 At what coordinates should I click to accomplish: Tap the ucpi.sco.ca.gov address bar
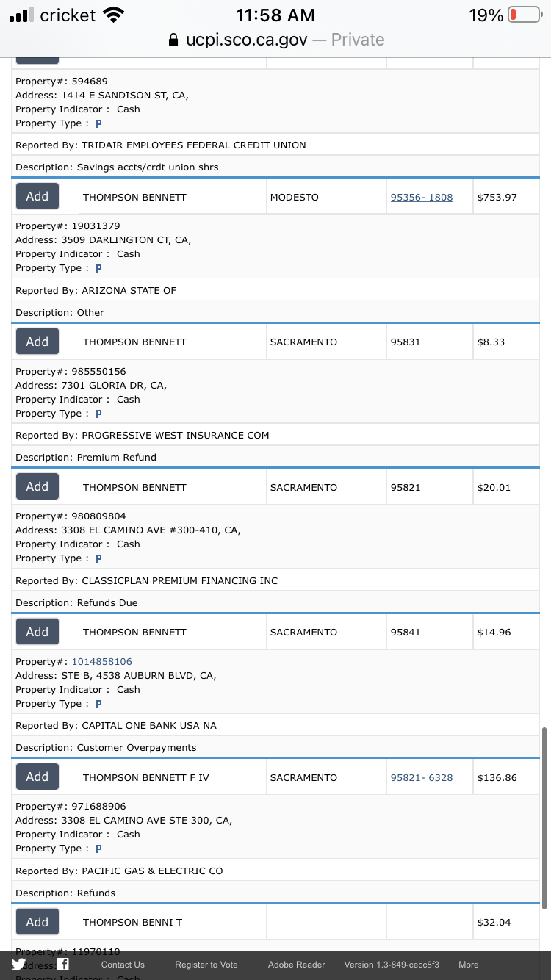coord(275,40)
